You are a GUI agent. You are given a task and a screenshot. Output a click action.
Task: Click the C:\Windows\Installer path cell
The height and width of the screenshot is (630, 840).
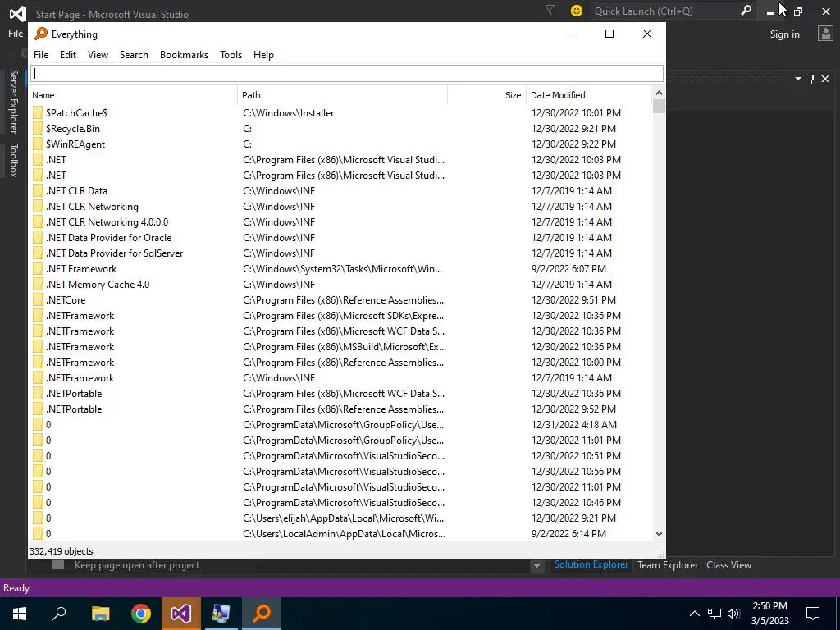point(288,113)
